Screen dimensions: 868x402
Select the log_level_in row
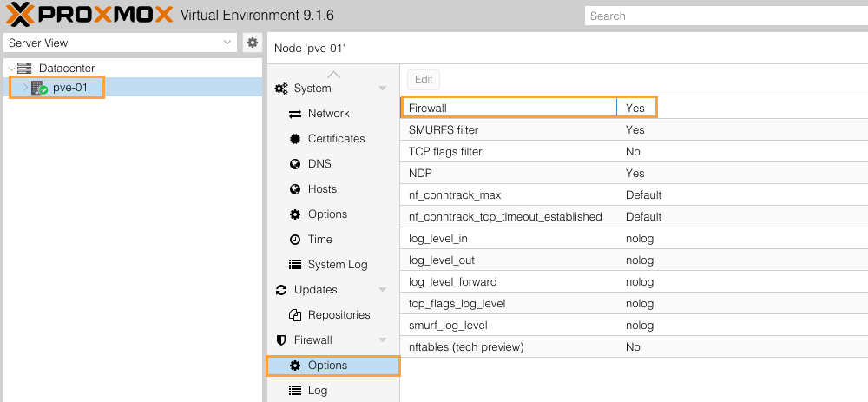click(x=634, y=239)
